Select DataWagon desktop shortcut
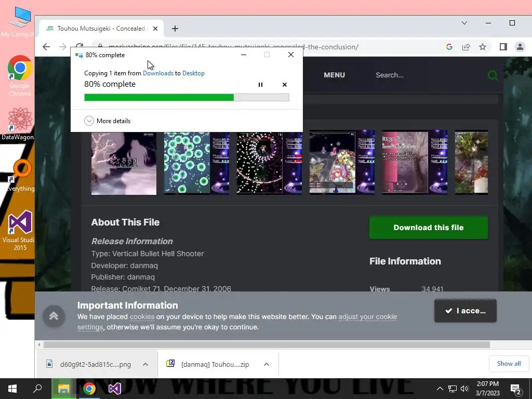The image size is (532, 399). point(18,124)
